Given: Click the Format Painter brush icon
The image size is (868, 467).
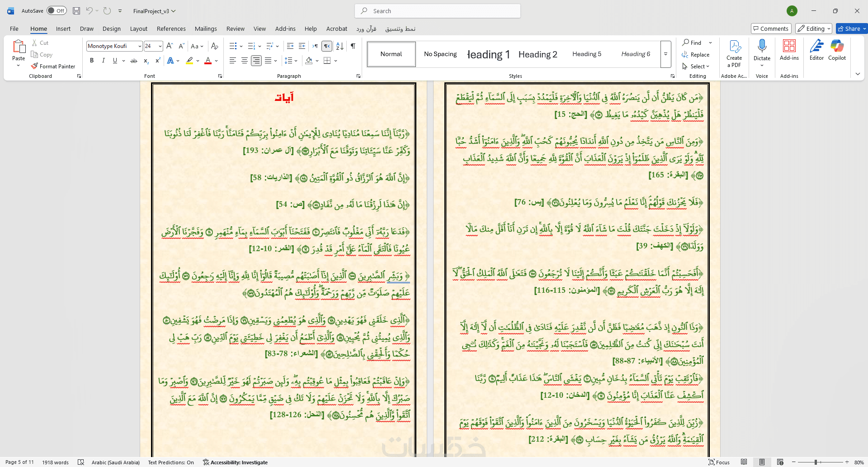Looking at the screenshot, I should coord(34,66).
